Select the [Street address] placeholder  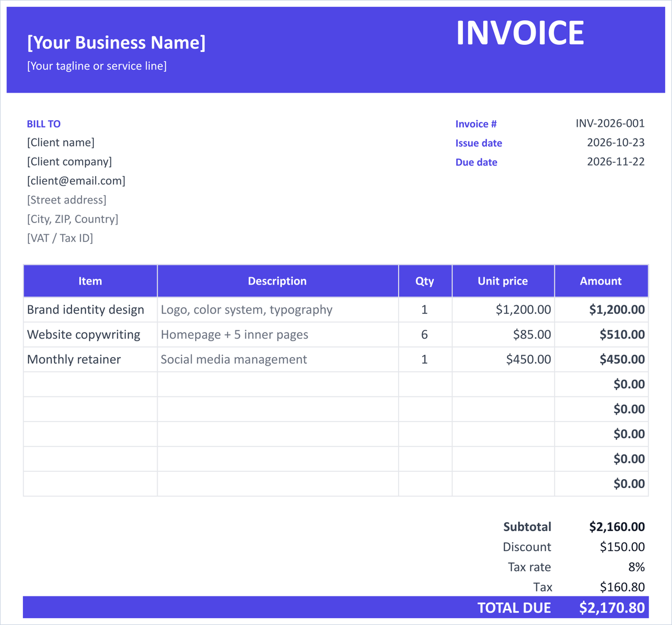tap(67, 200)
